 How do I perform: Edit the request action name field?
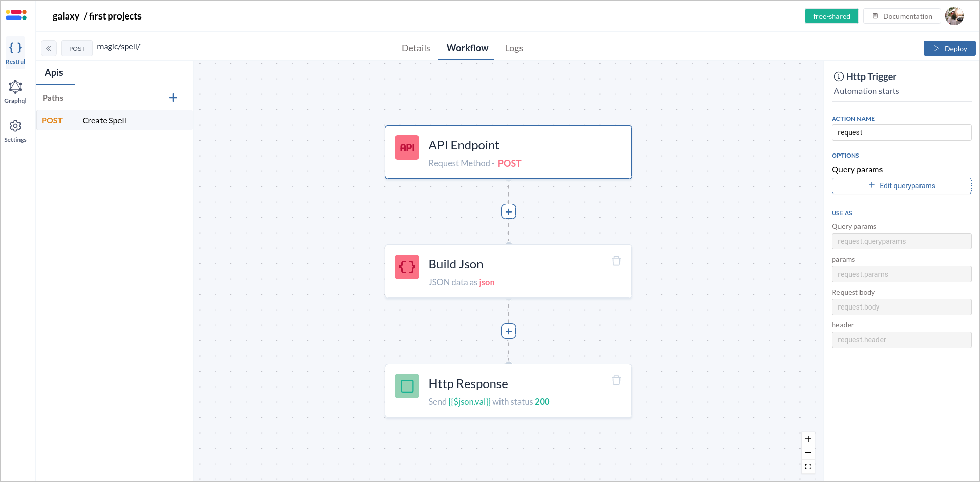pyautogui.click(x=901, y=132)
